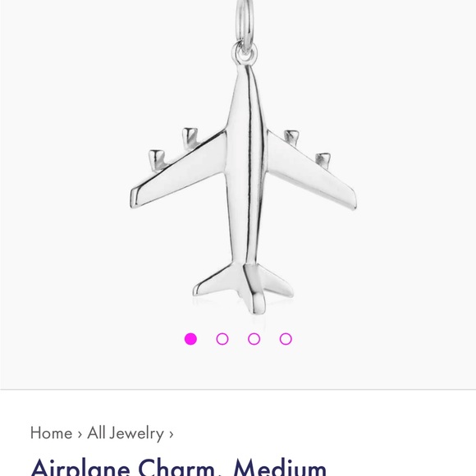Viewport: 476px width, 476px height.
Task: Click the chevron after All Jewelry
Action: tap(172, 434)
